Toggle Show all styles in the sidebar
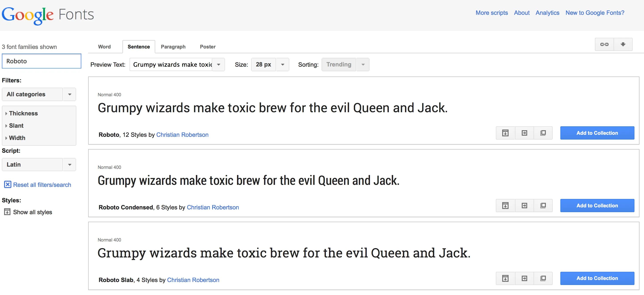This screenshot has height=295, width=644. point(28,212)
